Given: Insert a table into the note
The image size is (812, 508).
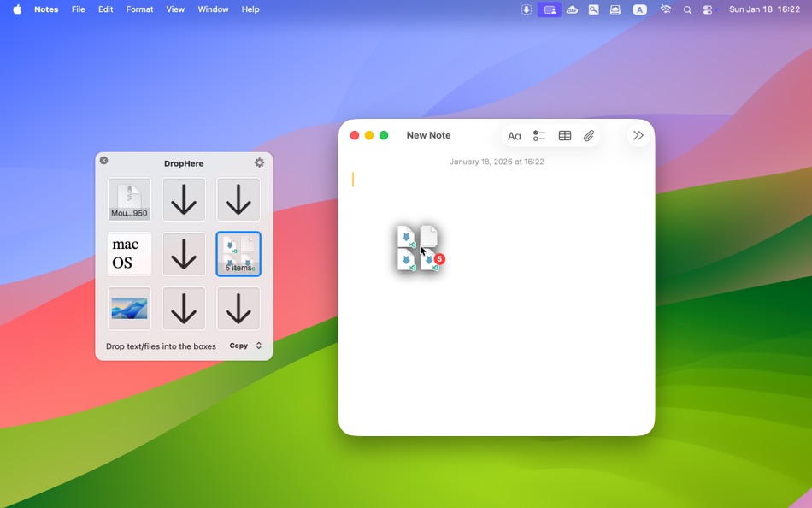Looking at the screenshot, I should (x=564, y=135).
